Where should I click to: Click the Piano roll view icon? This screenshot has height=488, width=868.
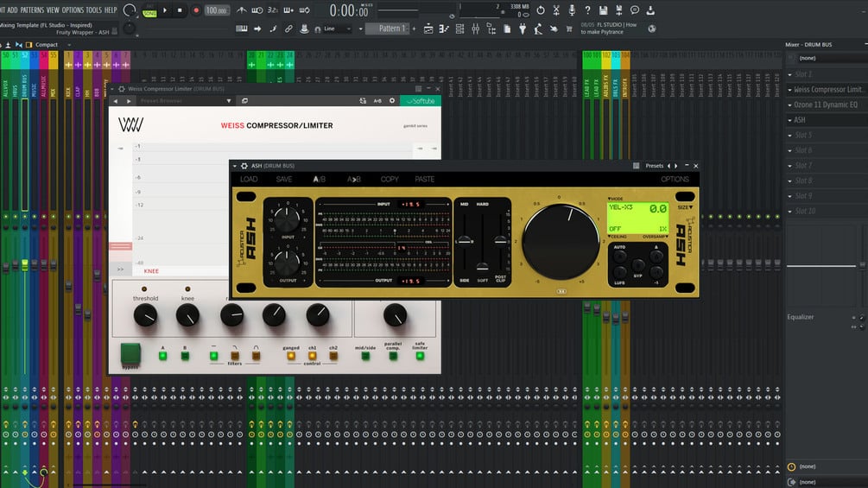444,29
